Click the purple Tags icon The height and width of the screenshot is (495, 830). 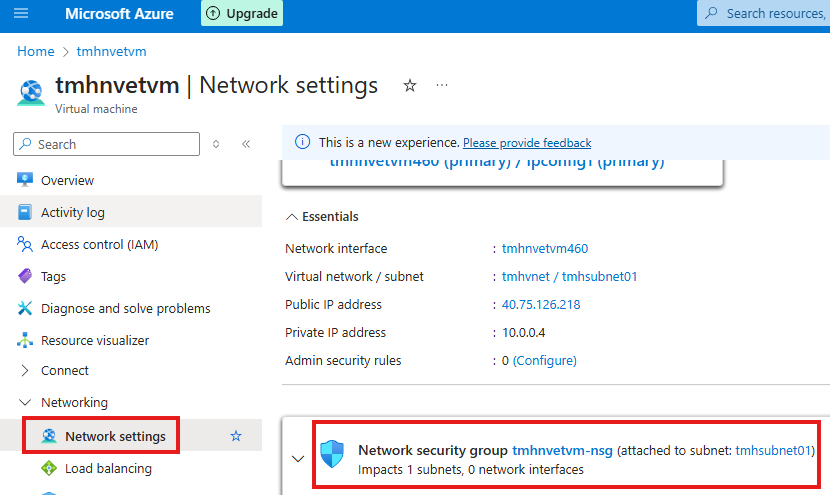click(x=25, y=276)
